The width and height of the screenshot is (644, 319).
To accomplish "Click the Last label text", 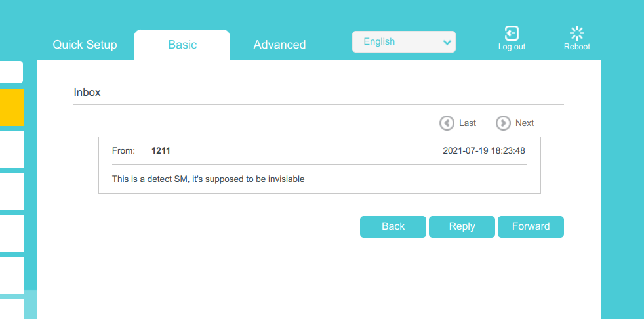I will click(468, 123).
